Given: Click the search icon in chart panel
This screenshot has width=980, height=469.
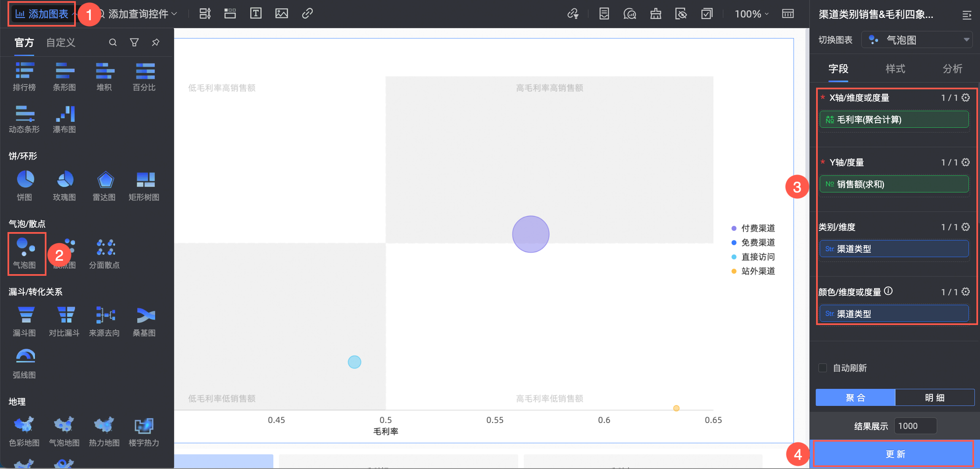Looking at the screenshot, I should (113, 42).
